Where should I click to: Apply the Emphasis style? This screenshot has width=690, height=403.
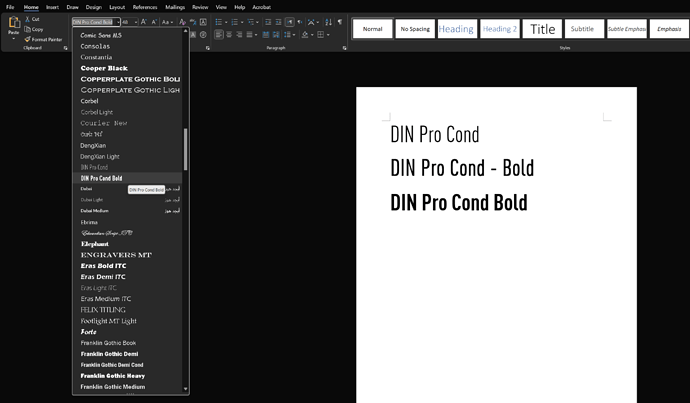click(669, 29)
